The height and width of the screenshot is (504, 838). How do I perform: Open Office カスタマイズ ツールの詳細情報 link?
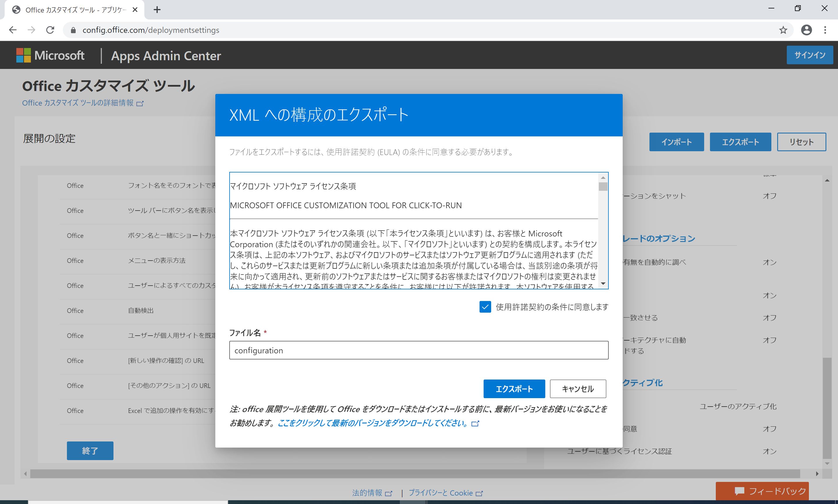tap(83, 103)
